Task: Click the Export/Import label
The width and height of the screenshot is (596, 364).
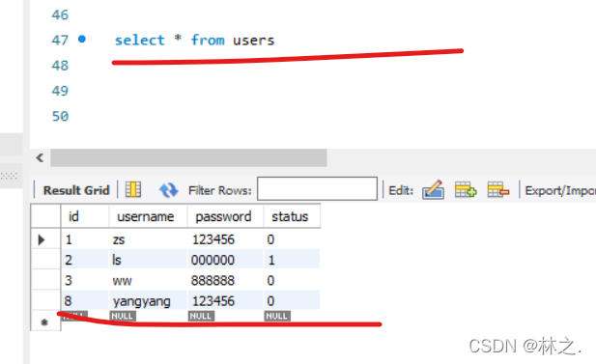Action: (x=560, y=190)
